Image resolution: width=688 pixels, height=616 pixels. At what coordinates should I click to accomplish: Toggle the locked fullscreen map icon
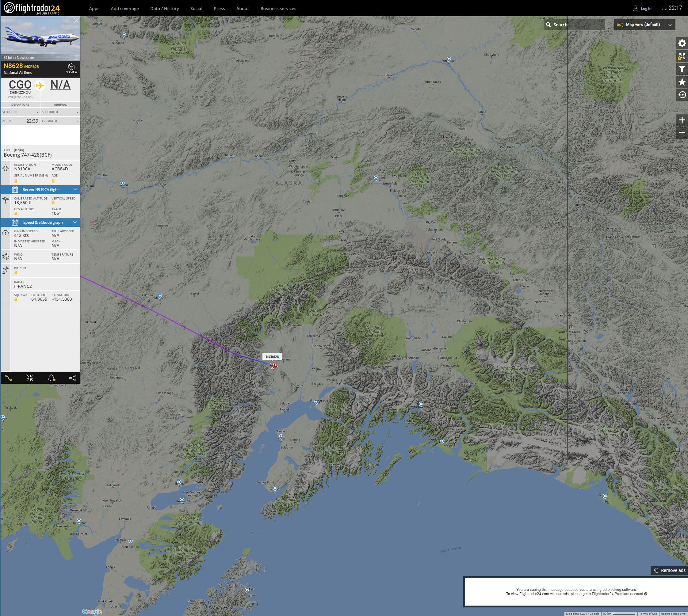click(x=682, y=56)
